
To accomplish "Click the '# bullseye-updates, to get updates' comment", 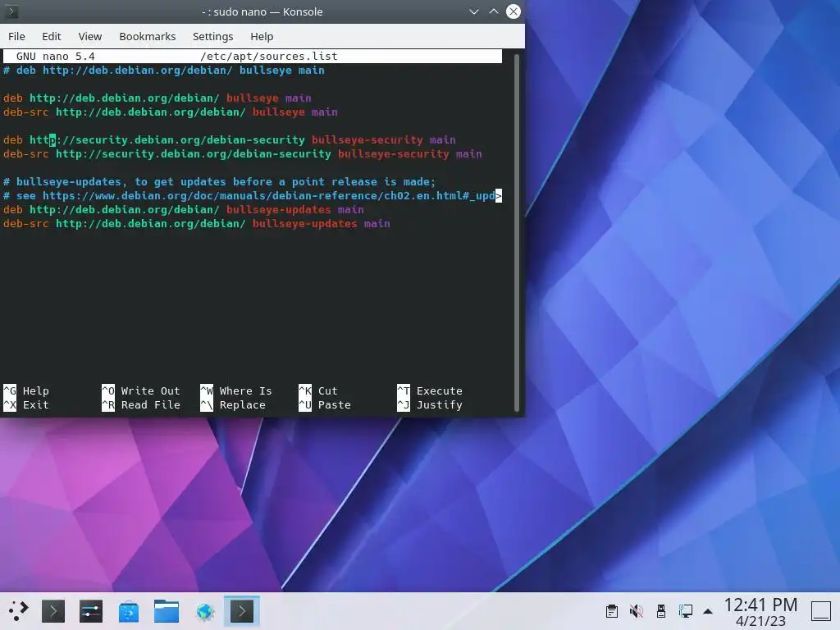I will (x=220, y=181).
